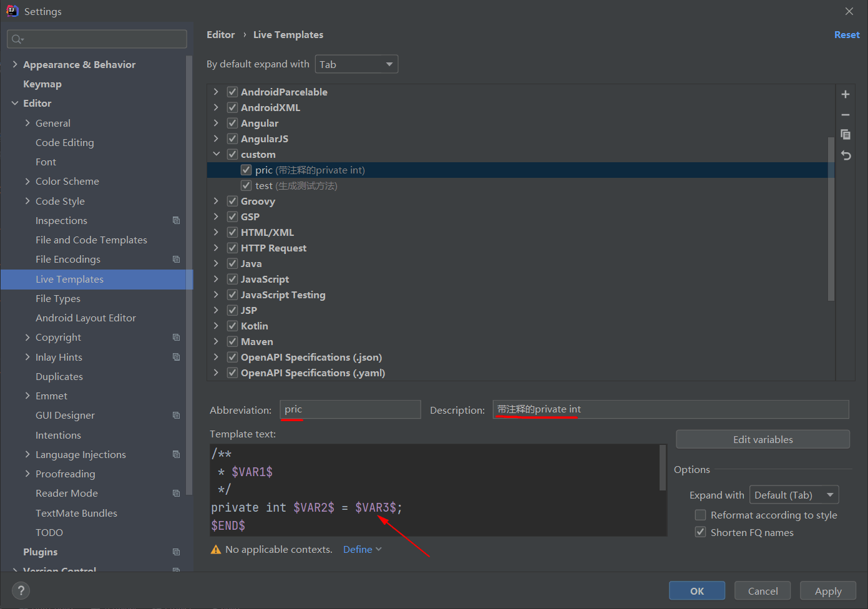Click the Editor breadcrumb link
This screenshot has width=868, height=609.
pos(221,35)
